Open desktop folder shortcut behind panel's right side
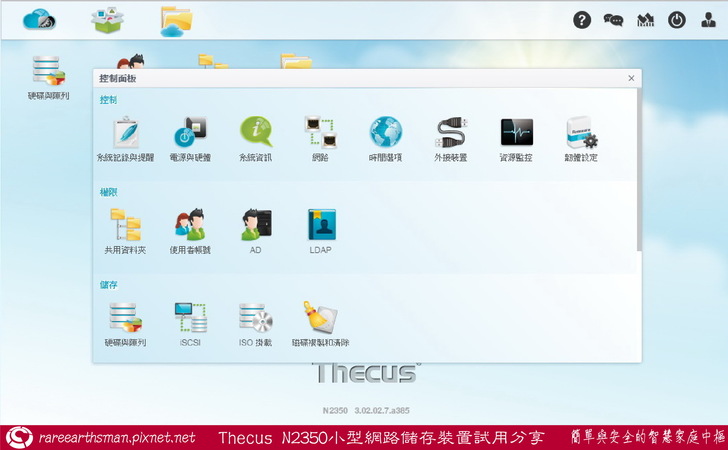 point(296,61)
